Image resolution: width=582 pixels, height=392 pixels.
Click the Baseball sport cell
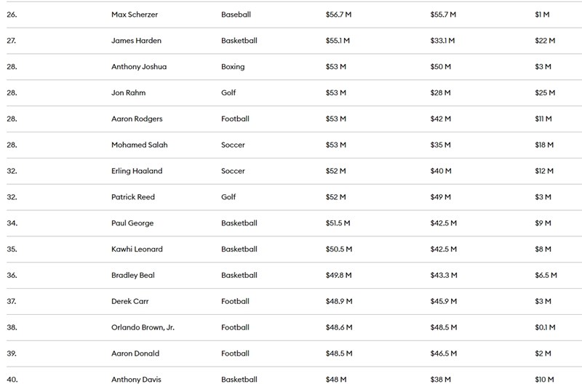pos(236,15)
